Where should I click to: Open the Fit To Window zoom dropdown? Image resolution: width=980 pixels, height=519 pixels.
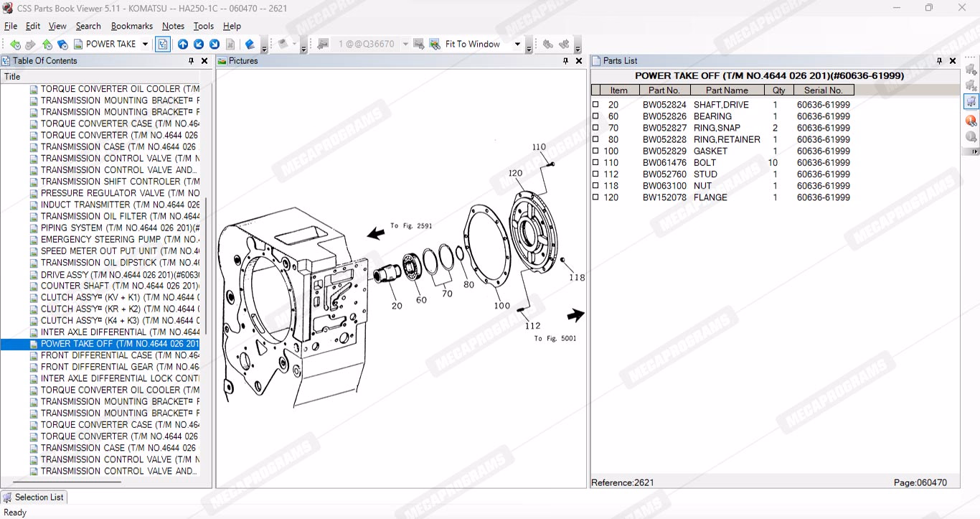click(x=517, y=45)
